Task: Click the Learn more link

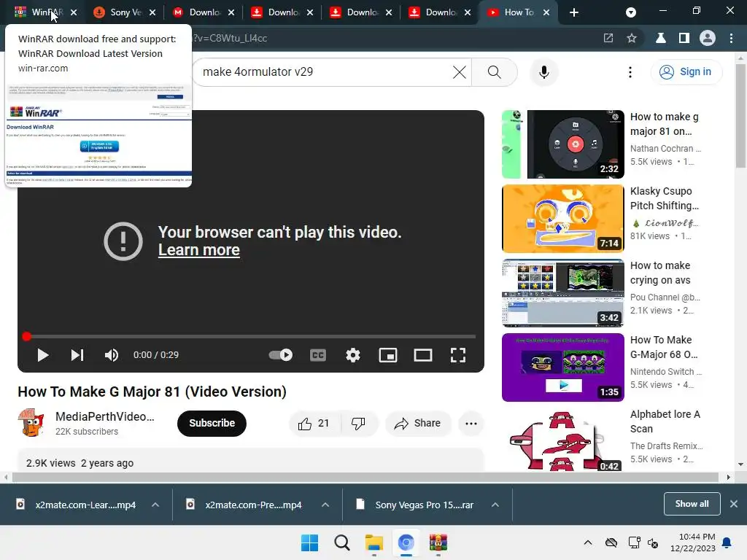Action: 198,250
